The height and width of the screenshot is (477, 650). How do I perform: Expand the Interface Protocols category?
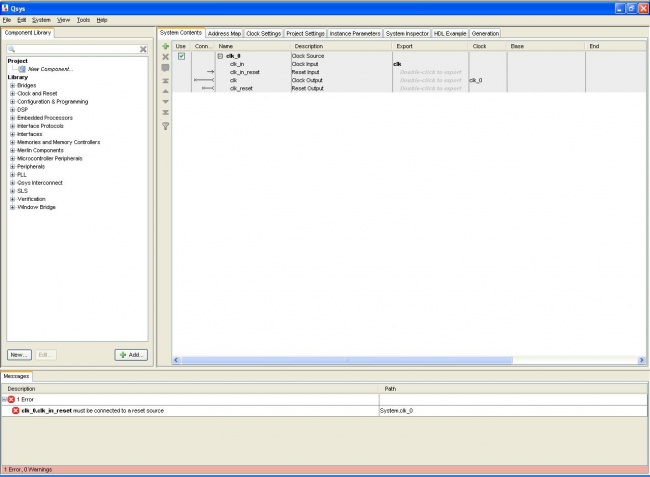(x=12, y=126)
